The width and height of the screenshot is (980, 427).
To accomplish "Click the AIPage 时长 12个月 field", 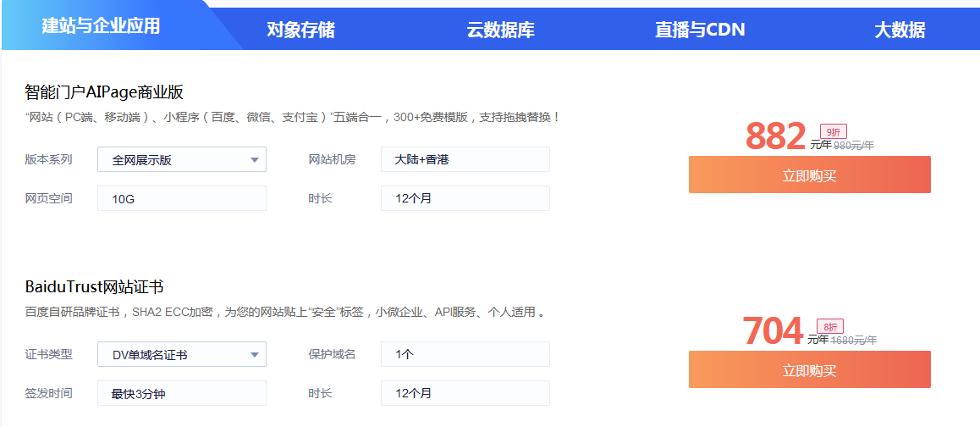I will click(465, 198).
